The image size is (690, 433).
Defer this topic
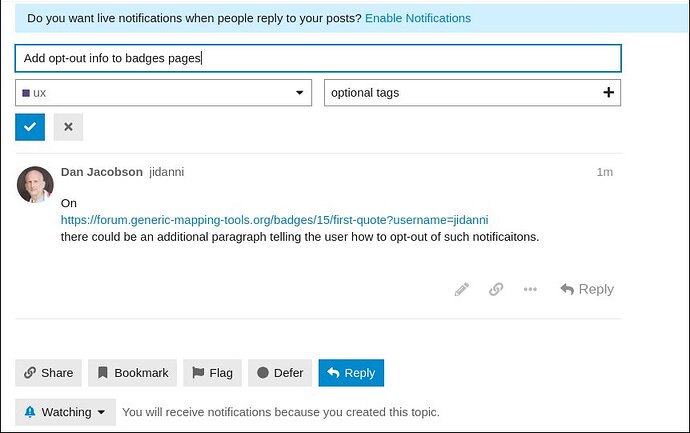[x=280, y=373]
